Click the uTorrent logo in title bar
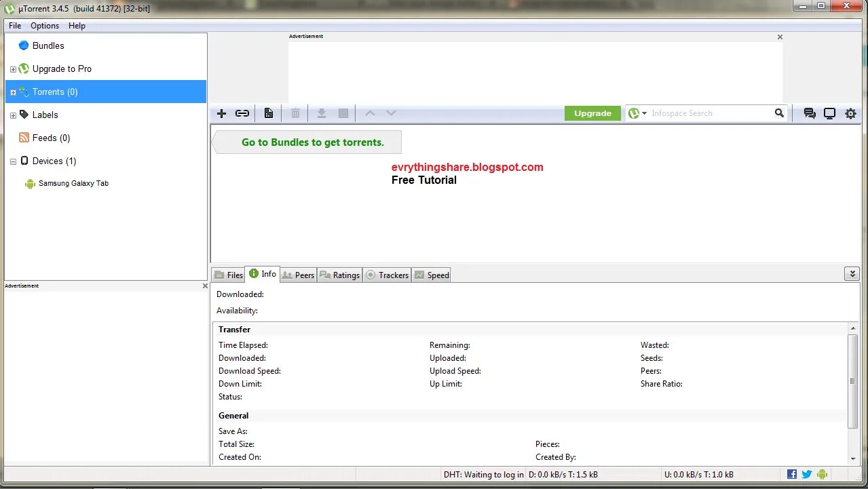868x489 pixels. (x=10, y=8)
